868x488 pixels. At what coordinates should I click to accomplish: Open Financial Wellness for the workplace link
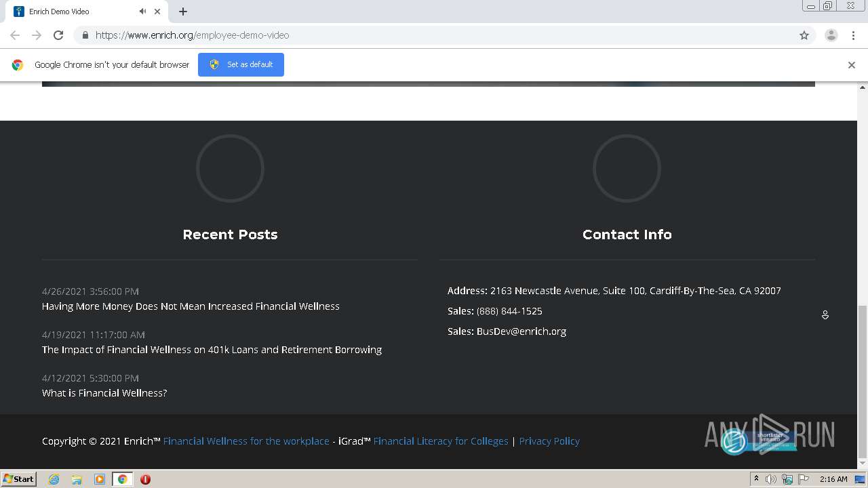coord(246,441)
